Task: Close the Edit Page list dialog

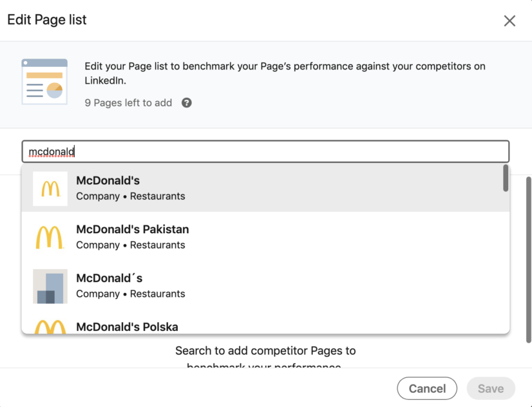Action: point(509,21)
